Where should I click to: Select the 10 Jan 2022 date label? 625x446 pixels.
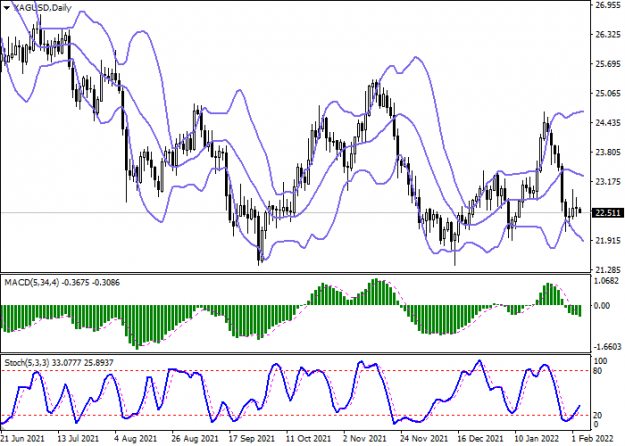tap(538, 439)
